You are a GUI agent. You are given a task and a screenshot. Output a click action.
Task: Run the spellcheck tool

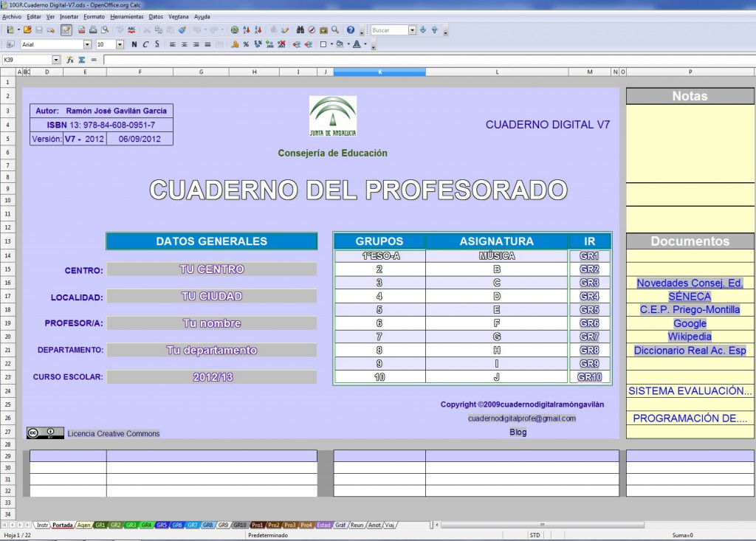click(133, 30)
